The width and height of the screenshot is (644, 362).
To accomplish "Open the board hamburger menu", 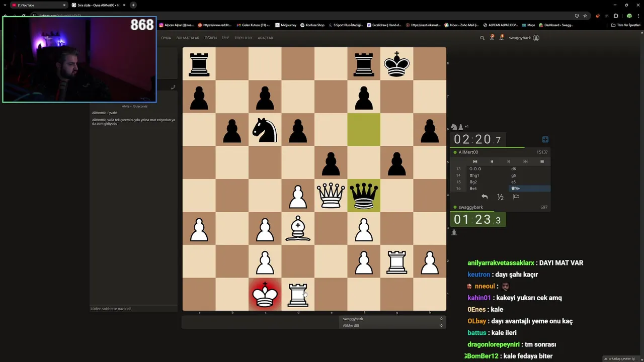I will click(542, 161).
